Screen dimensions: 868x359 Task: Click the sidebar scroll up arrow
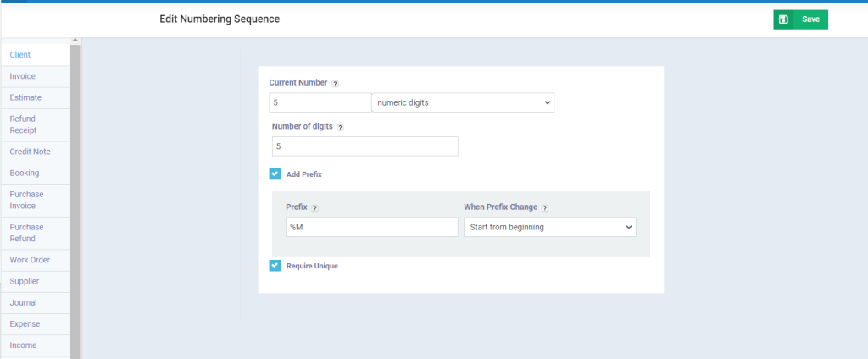(x=75, y=41)
